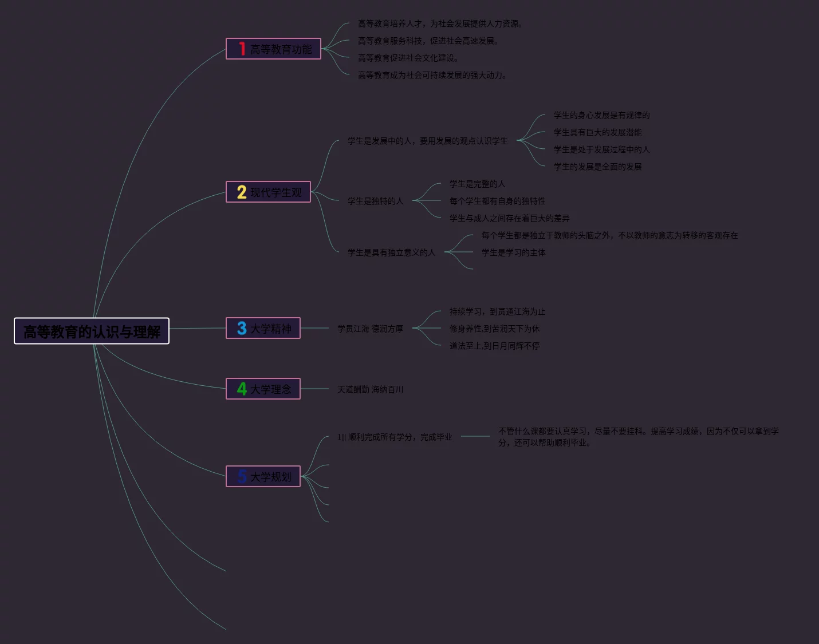Viewport: 819px width, 644px height.
Task: Select the 大学理念 branch text
Action: coord(270,390)
